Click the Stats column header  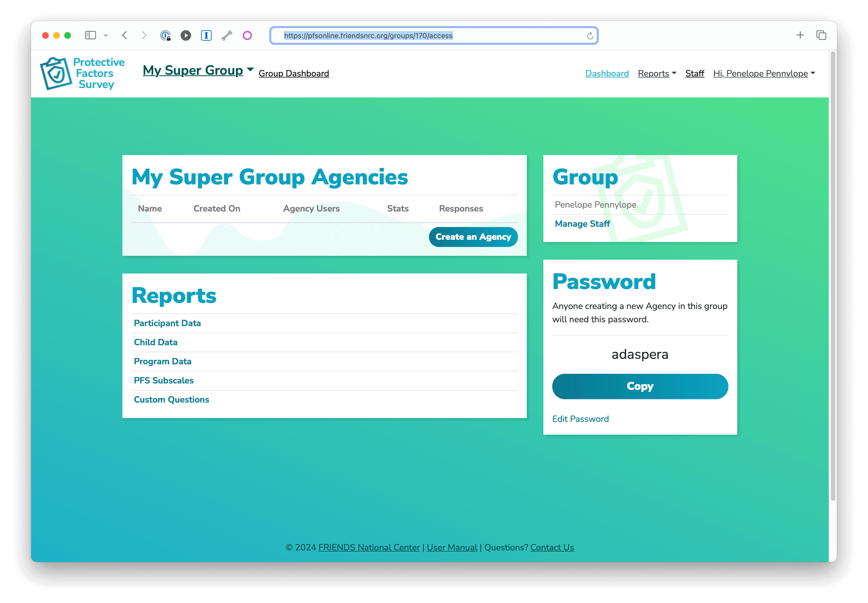(397, 208)
